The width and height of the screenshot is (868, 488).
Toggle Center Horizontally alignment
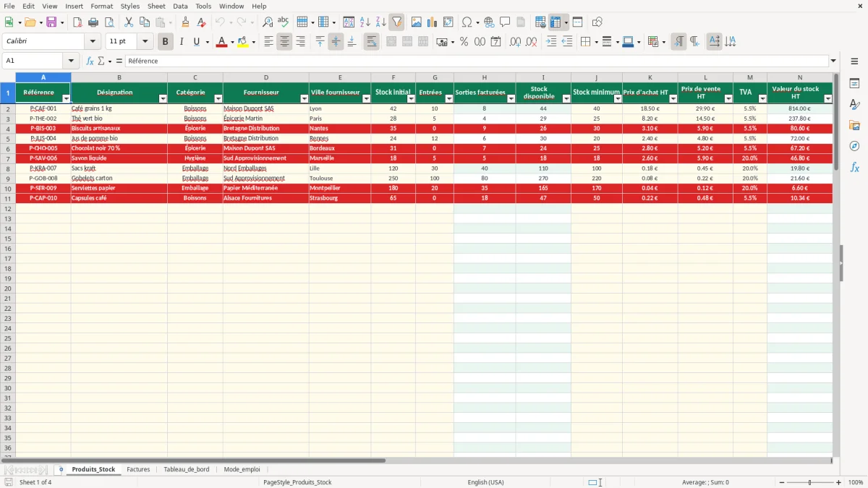click(x=284, y=42)
